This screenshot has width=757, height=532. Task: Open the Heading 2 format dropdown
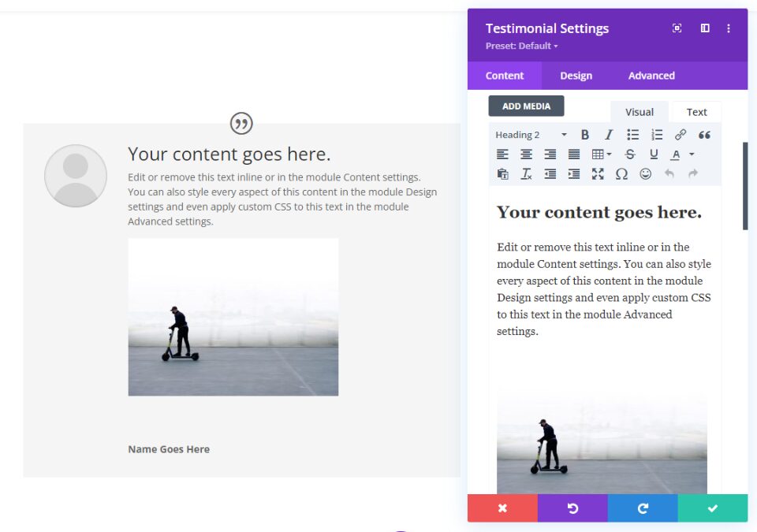(x=531, y=135)
